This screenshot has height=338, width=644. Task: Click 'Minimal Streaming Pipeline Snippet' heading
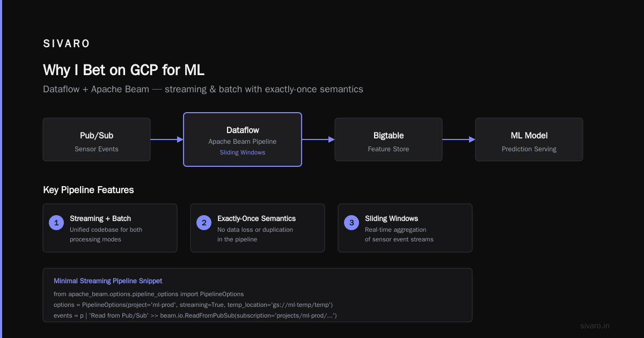coord(108,281)
